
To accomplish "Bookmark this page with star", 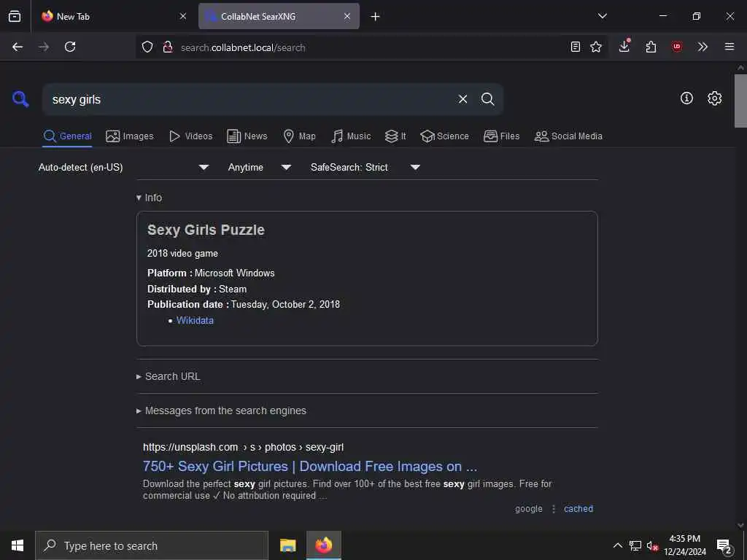I will click(x=595, y=47).
